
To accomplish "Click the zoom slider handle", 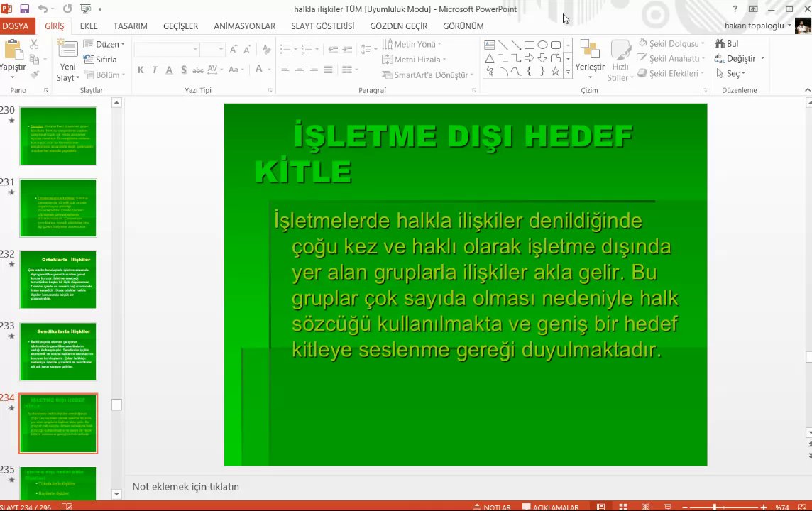I will coord(715,507).
